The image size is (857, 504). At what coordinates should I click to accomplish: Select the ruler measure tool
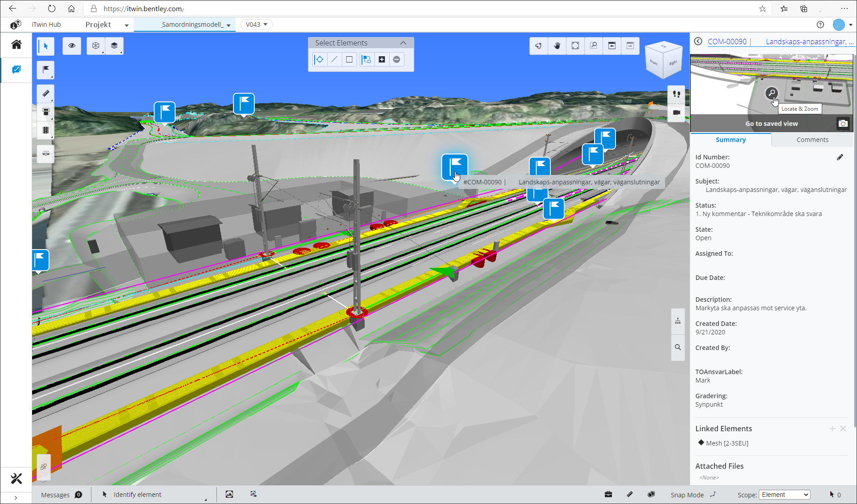click(x=46, y=93)
